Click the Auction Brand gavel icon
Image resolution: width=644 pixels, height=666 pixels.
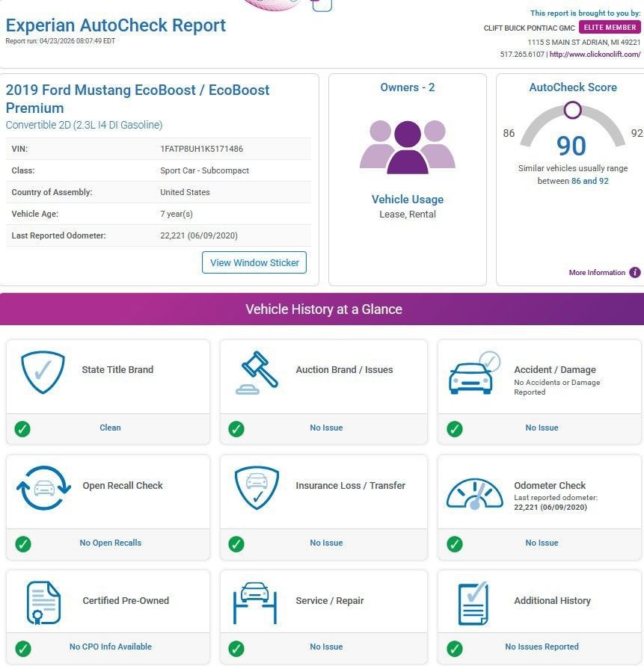pyautogui.click(x=257, y=372)
